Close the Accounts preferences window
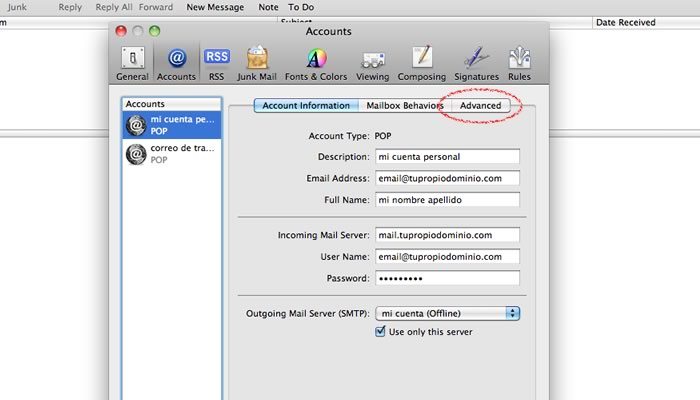The width and height of the screenshot is (700, 400). point(121,31)
